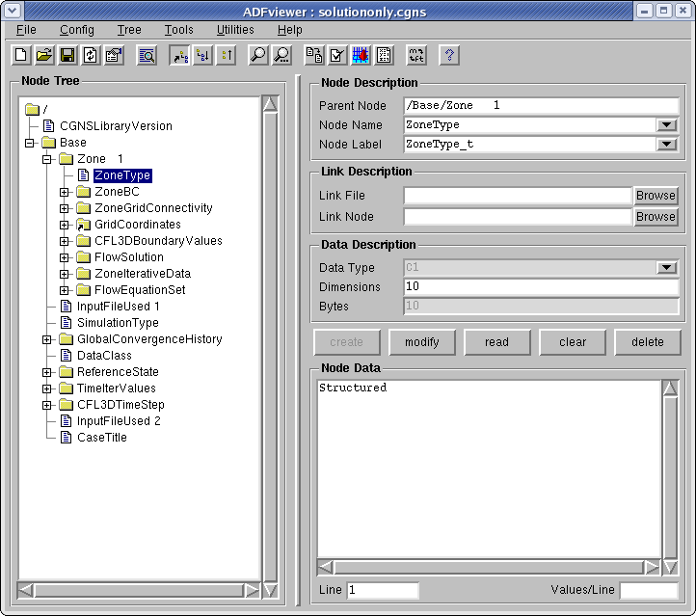This screenshot has height=616, width=696.
Task: Expand the FlowSolution node
Action: (65, 257)
